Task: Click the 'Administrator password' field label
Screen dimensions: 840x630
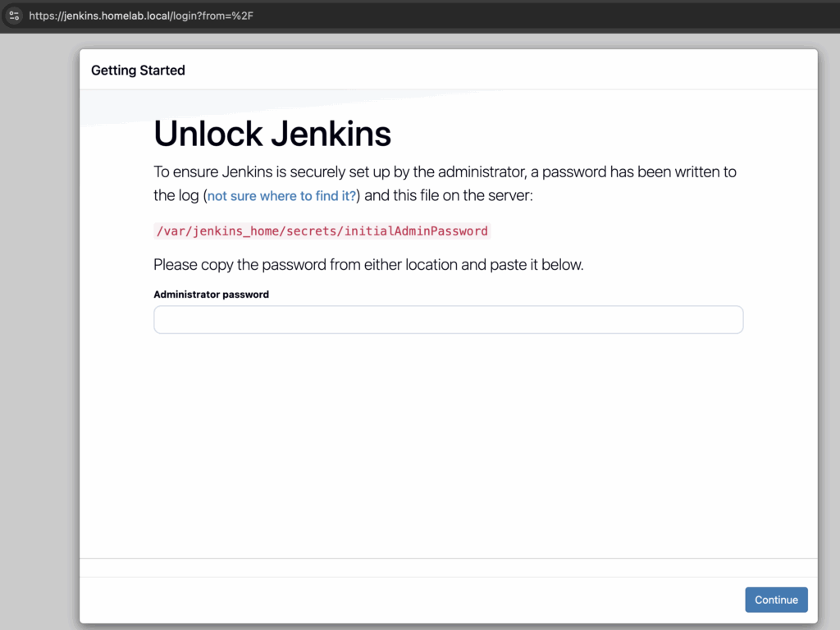Action: [211, 294]
